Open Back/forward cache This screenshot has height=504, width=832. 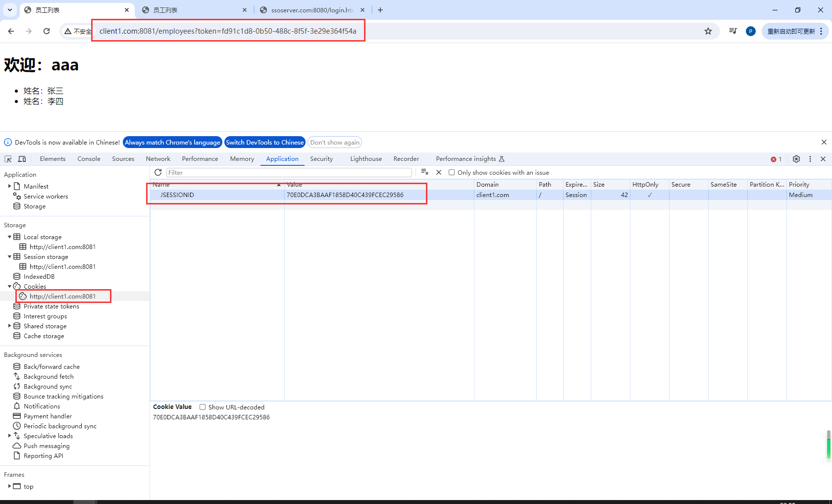point(52,366)
